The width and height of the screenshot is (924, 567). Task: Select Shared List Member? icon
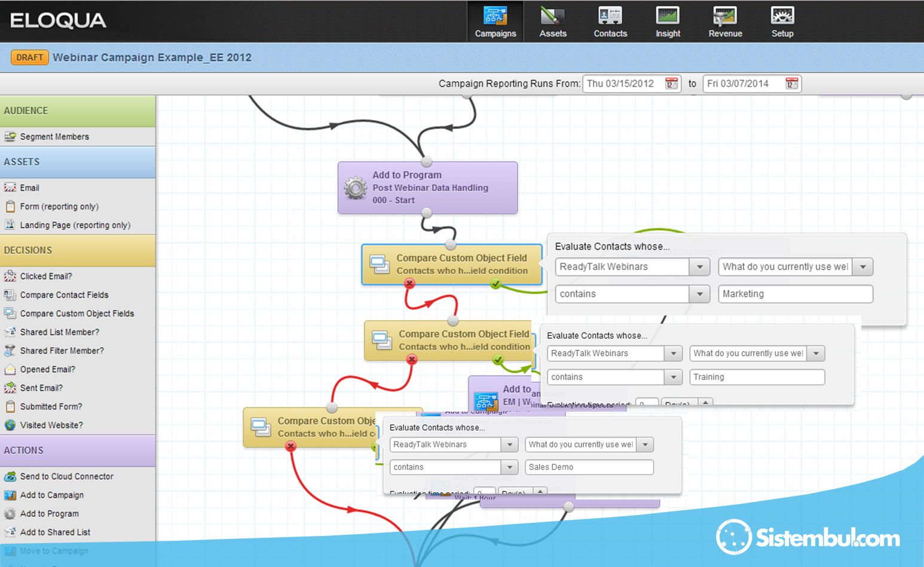click(x=10, y=332)
